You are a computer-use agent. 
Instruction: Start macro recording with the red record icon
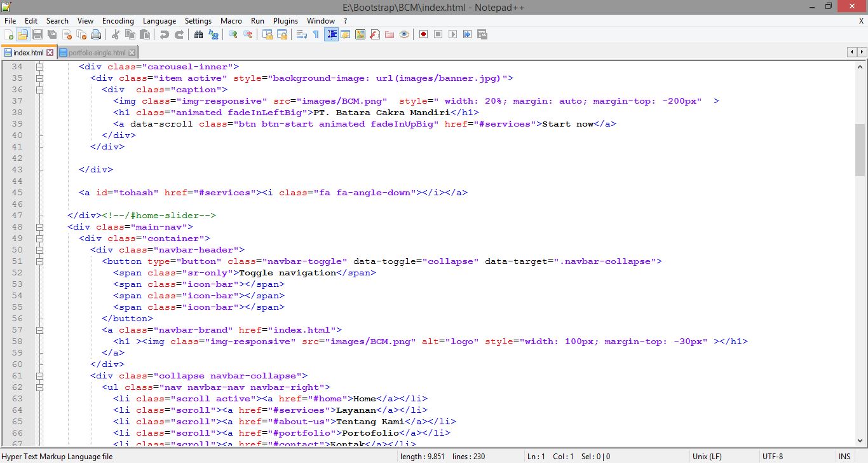pos(423,34)
